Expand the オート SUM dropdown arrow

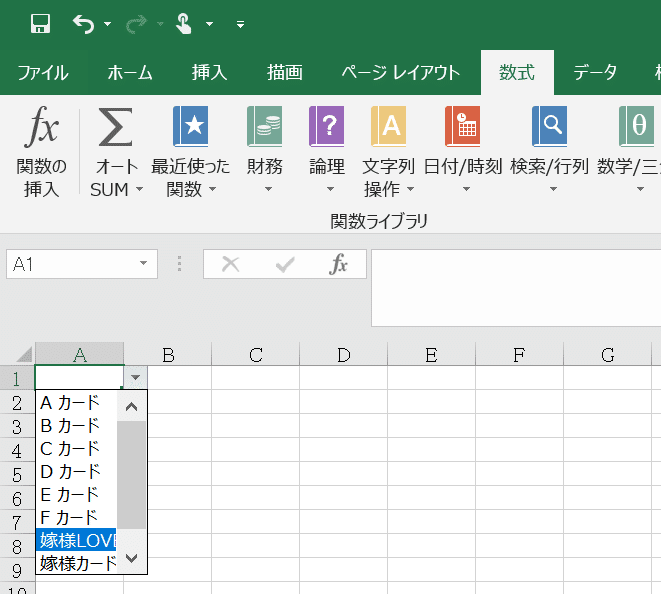(140, 189)
